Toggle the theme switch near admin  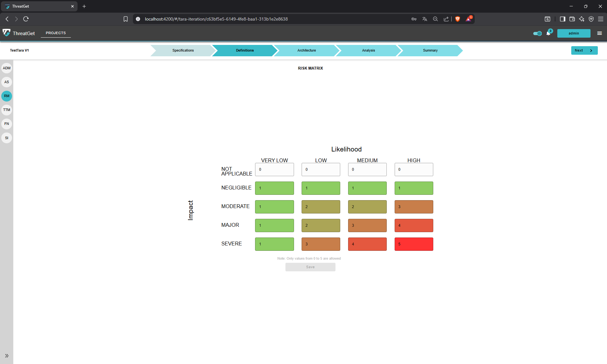click(x=537, y=33)
